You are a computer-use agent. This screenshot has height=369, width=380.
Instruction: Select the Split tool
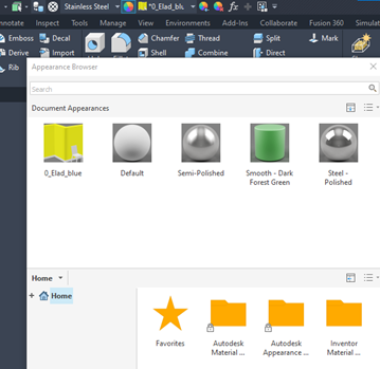pos(267,38)
